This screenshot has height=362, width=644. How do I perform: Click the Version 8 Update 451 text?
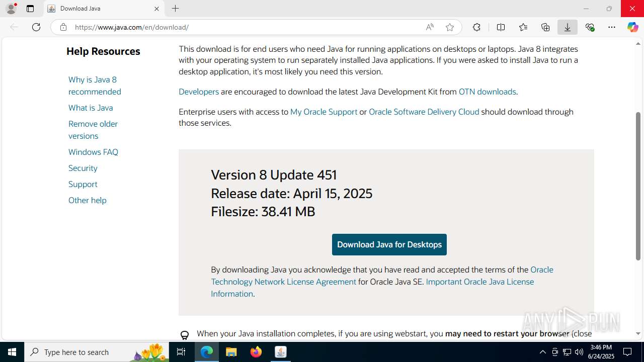[x=274, y=175]
